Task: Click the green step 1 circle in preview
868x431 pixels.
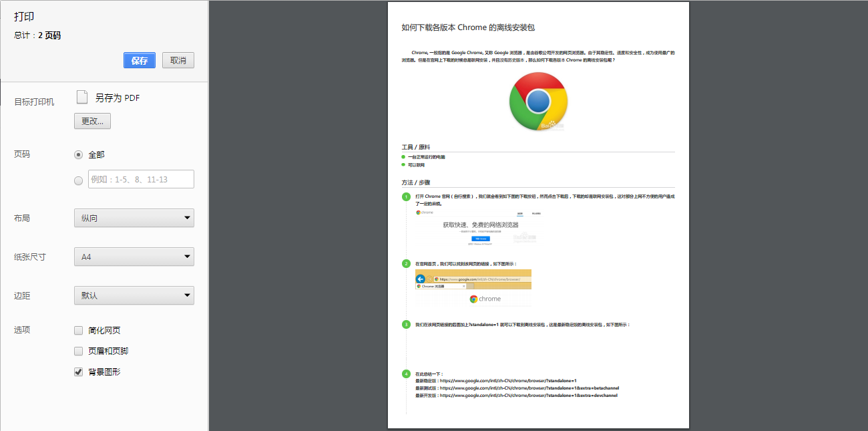Action: tap(406, 196)
